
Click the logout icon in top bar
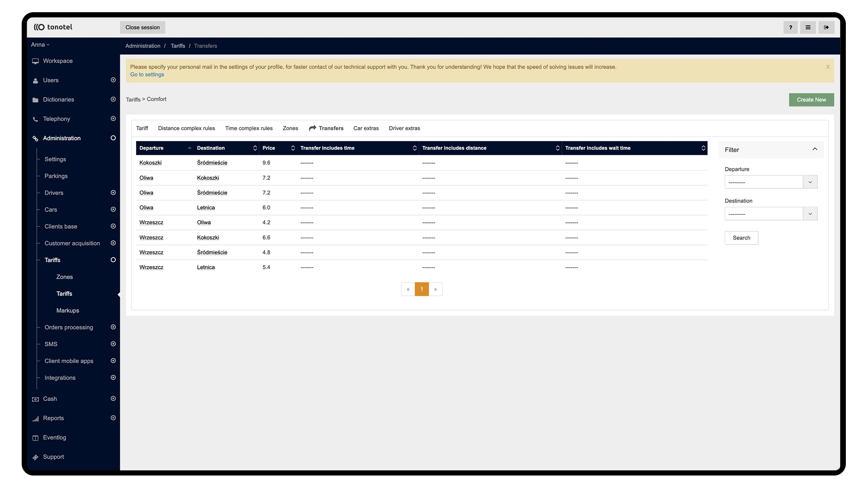point(826,28)
